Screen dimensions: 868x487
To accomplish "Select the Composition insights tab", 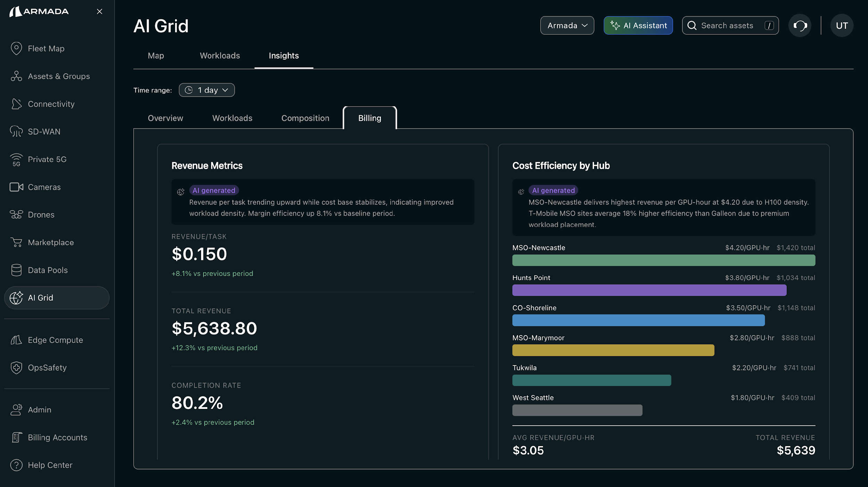I will pyautogui.click(x=305, y=118).
